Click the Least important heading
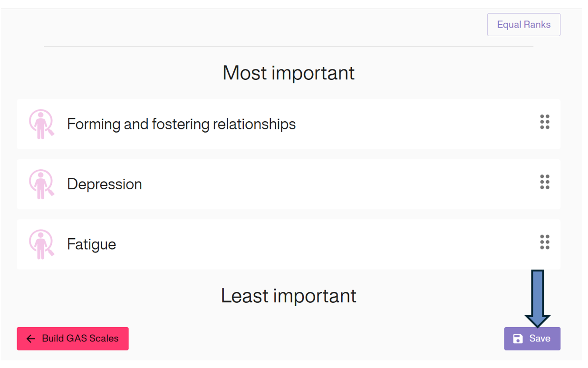 coord(289,296)
